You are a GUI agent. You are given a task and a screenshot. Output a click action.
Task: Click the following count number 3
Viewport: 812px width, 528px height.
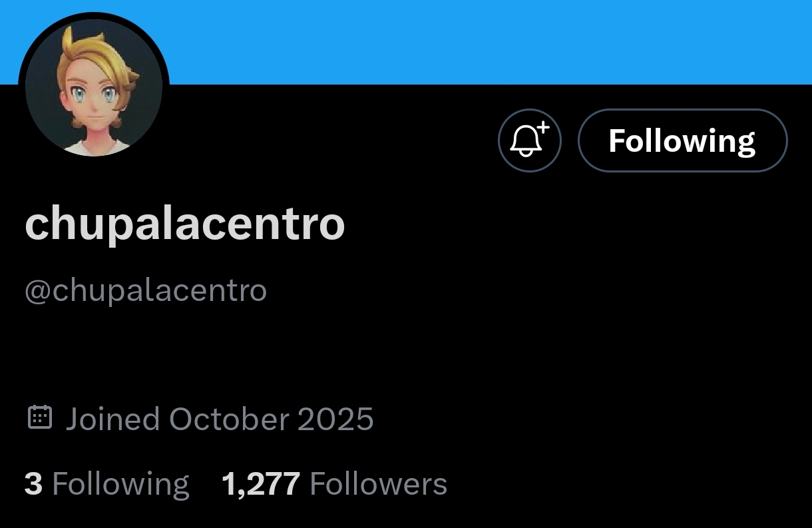(x=33, y=484)
